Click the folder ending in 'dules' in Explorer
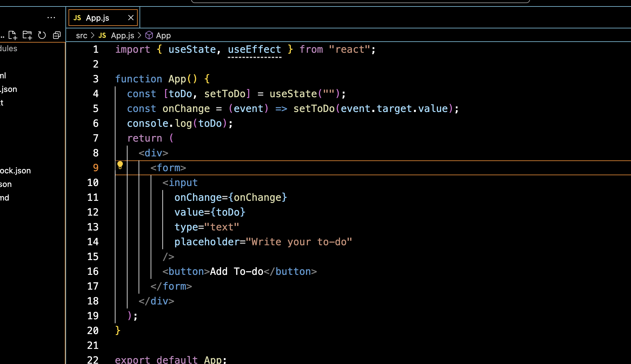The width and height of the screenshot is (631, 364). (9, 48)
